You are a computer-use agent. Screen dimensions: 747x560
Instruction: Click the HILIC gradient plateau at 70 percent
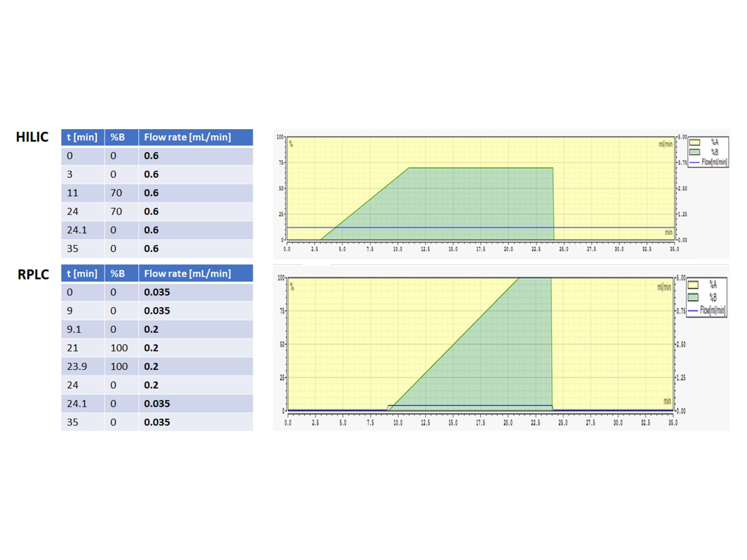click(481, 168)
